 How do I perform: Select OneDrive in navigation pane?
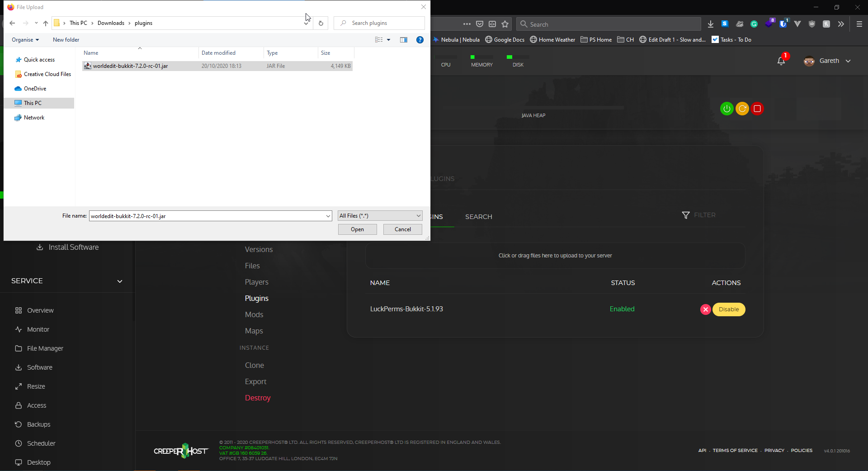(x=35, y=89)
